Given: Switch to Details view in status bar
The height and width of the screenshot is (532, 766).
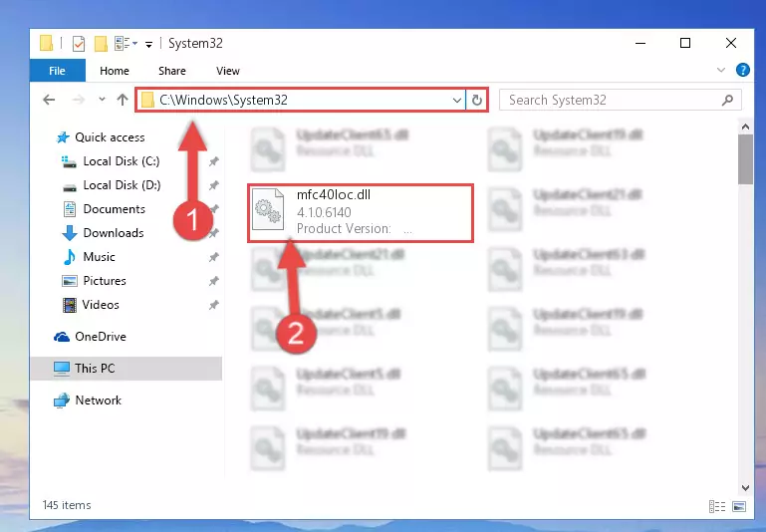Looking at the screenshot, I should pyautogui.click(x=716, y=507).
